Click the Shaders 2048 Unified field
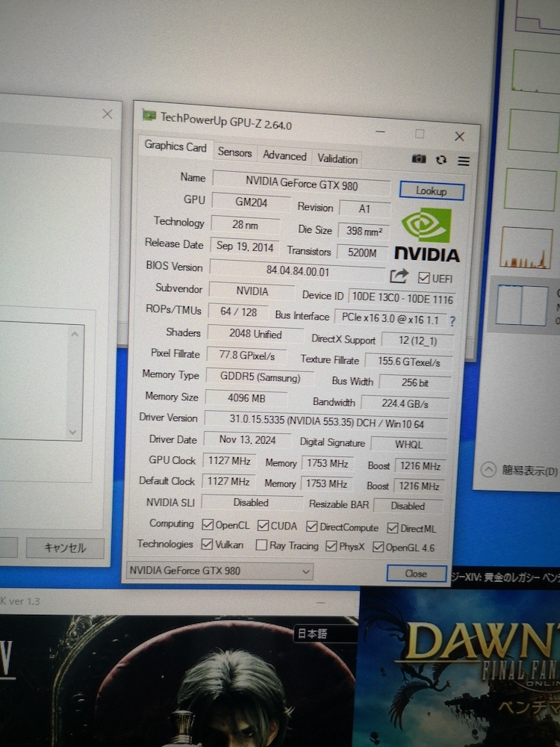Viewport: 560px width, 747px height. (255, 333)
